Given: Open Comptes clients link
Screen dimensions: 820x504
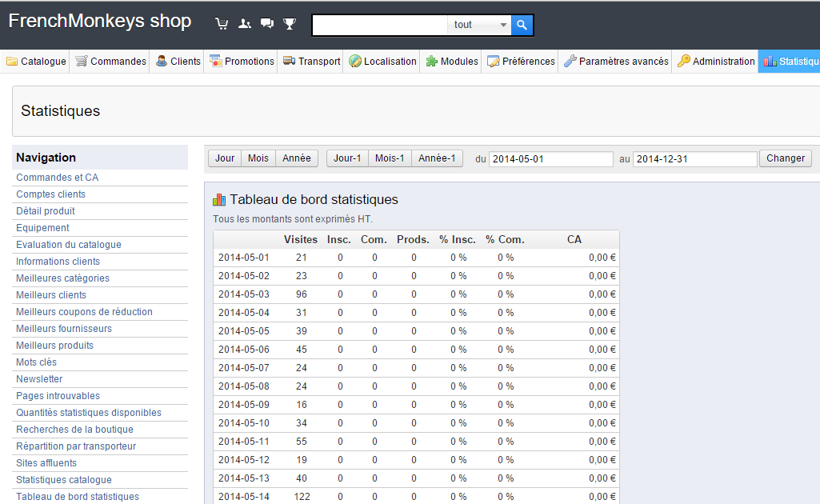Looking at the screenshot, I should (50, 194).
